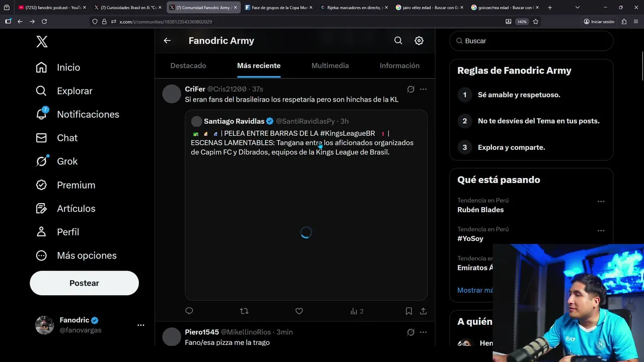644x362 pixels.
Task: Open community settings gear
Action: [419, 41]
